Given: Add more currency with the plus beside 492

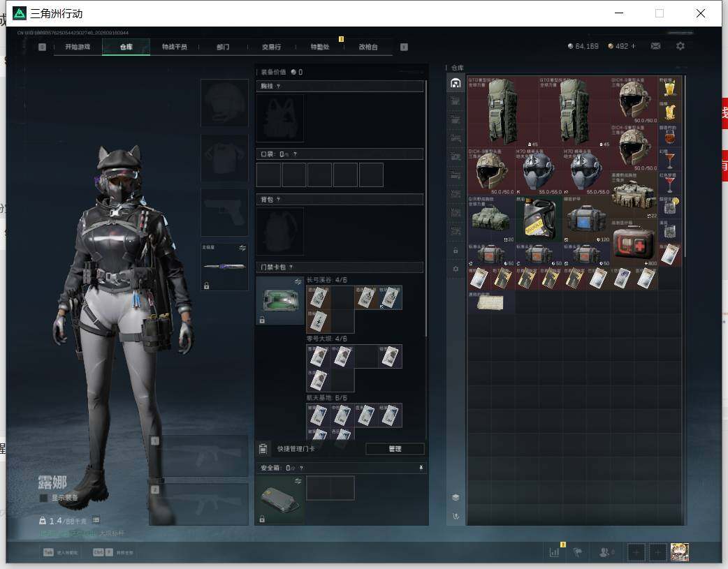Looking at the screenshot, I should (x=633, y=46).
